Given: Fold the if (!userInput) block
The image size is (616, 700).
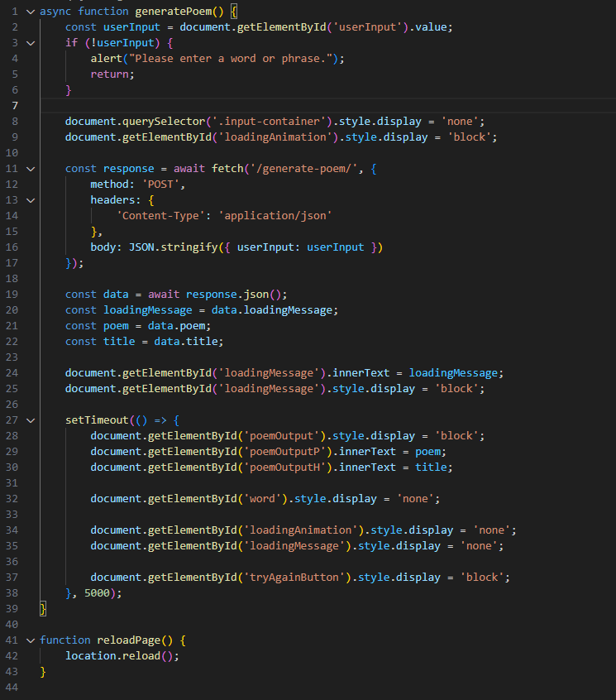Looking at the screenshot, I should coord(31,43).
